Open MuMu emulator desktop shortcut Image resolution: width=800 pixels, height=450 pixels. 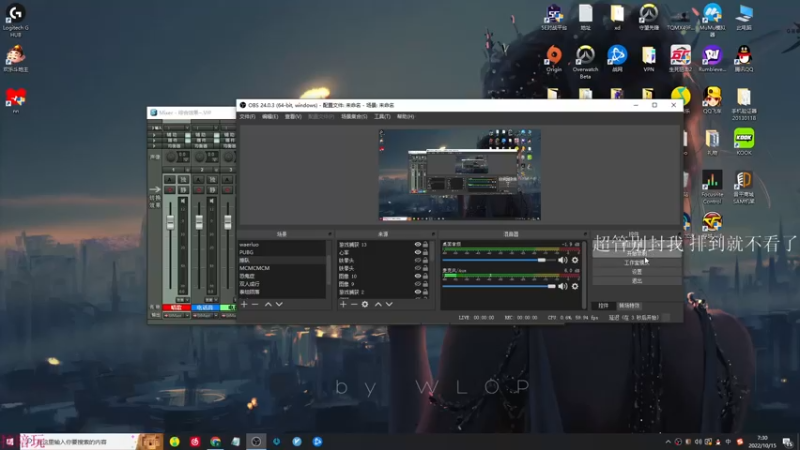(x=712, y=20)
